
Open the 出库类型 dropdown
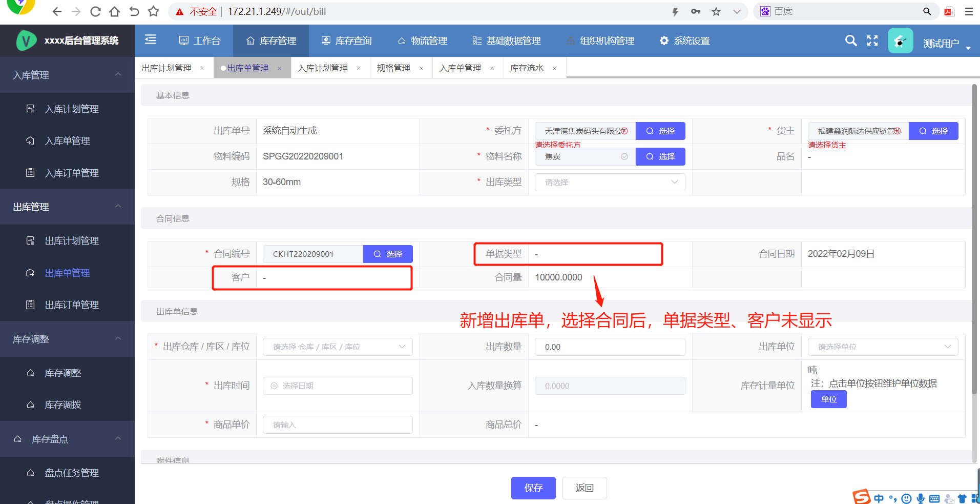point(610,182)
